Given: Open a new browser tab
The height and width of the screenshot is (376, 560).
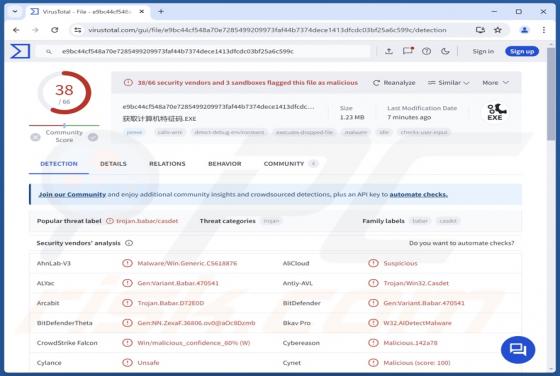Looking at the screenshot, I should coord(161,12).
